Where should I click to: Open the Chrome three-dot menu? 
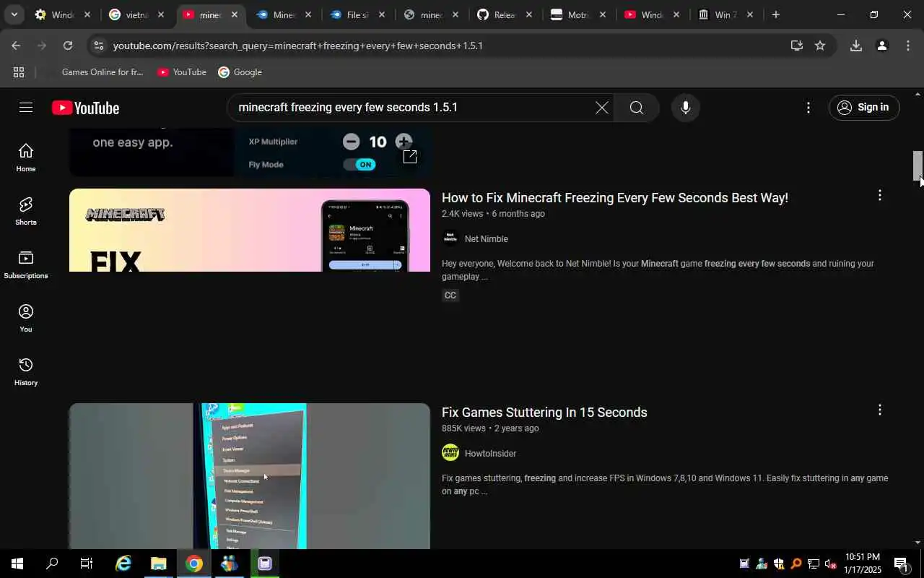click(x=907, y=46)
